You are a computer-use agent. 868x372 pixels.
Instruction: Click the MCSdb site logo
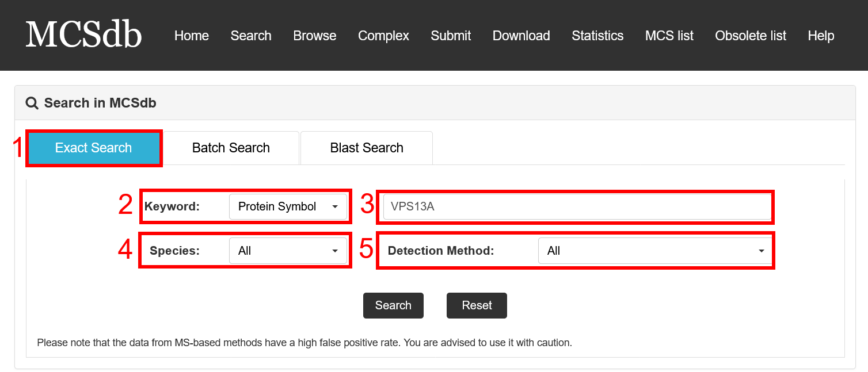click(83, 35)
